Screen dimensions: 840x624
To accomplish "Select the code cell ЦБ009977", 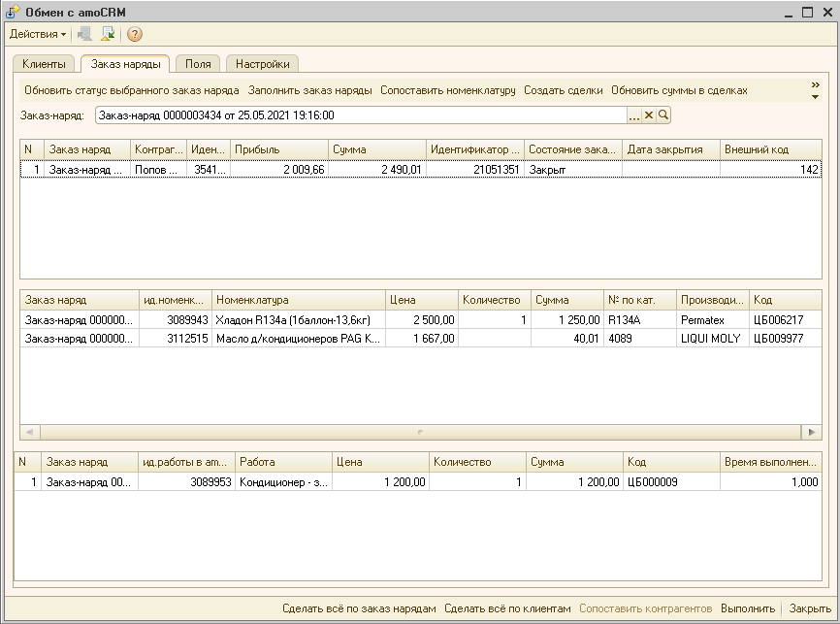I will click(x=786, y=339).
